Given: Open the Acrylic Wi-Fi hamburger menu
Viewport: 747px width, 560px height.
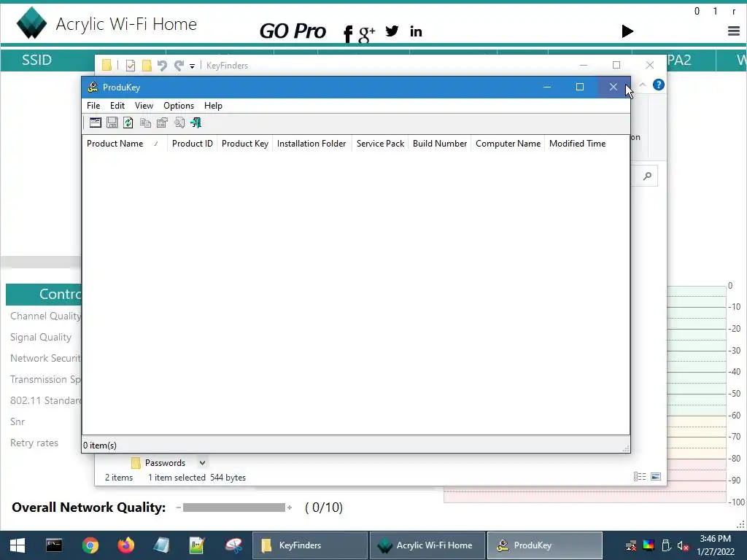Looking at the screenshot, I should [x=734, y=31].
